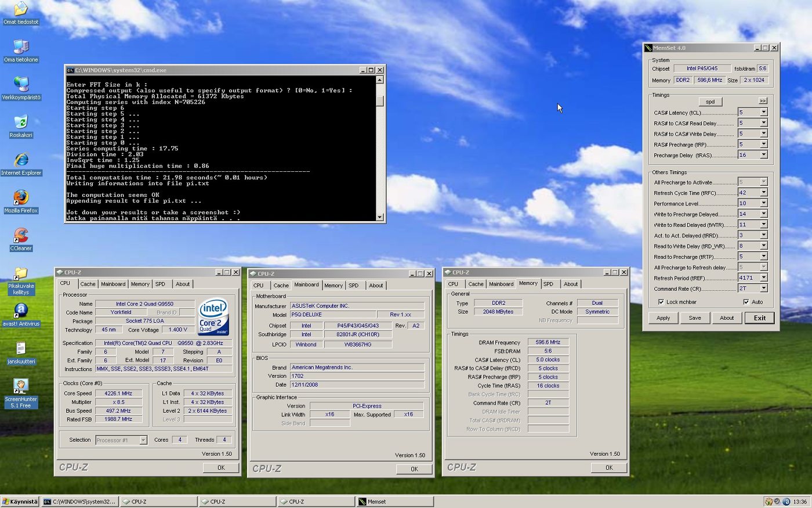This screenshot has height=508, width=812.
Task: Switch to the cmd.exe taskbar button
Action: tap(80, 502)
